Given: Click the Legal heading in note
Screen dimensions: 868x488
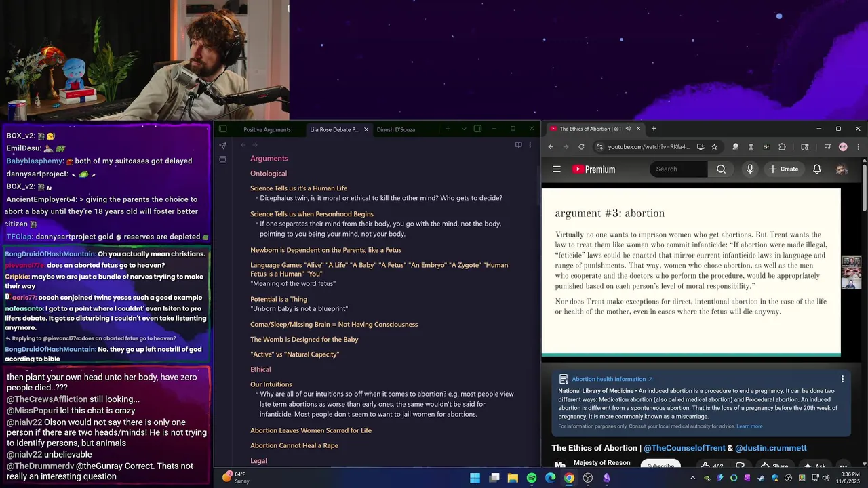Looking at the screenshot, I should coord(258,461).
